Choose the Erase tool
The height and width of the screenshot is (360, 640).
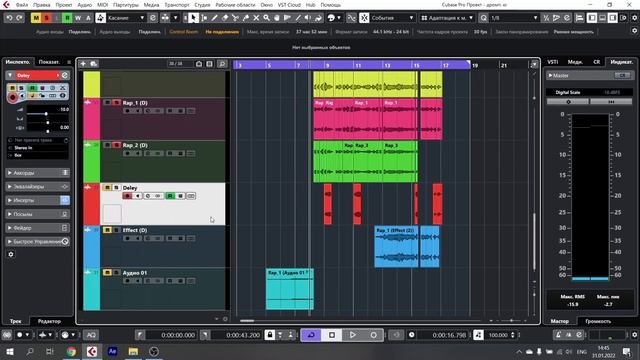(225, 18)
